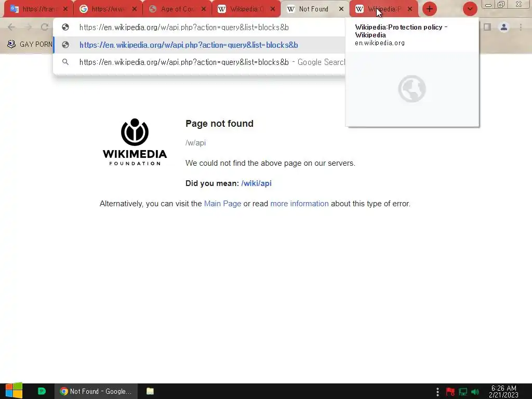Click the magnifier icon in search suggestion
Screen dimensions: 532x399
[x=65, y=62]
